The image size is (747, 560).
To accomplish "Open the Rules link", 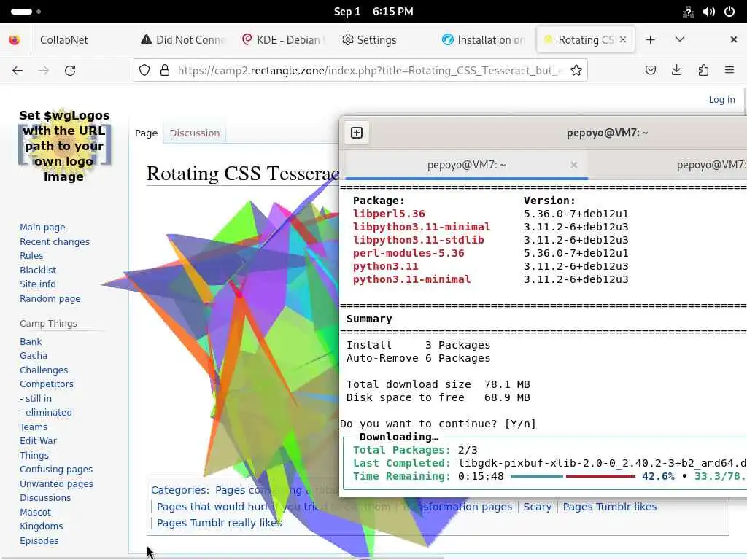I will pos(31,256).
